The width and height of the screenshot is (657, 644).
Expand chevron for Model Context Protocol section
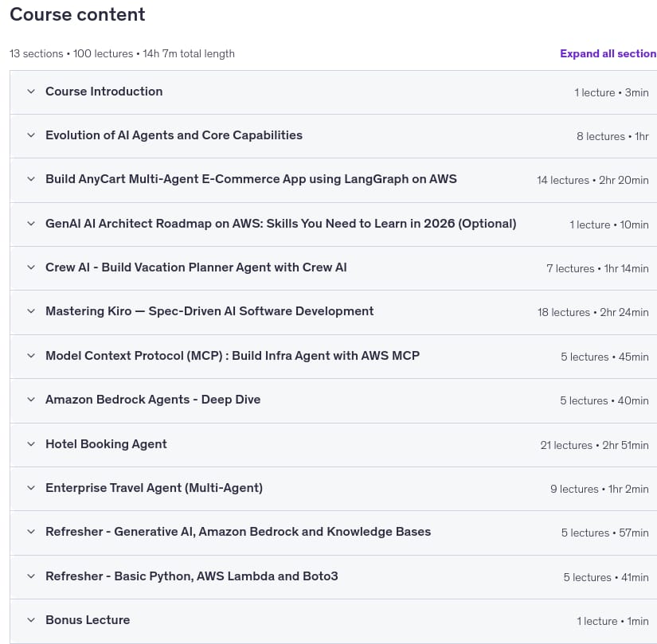[x=31, y=356]
